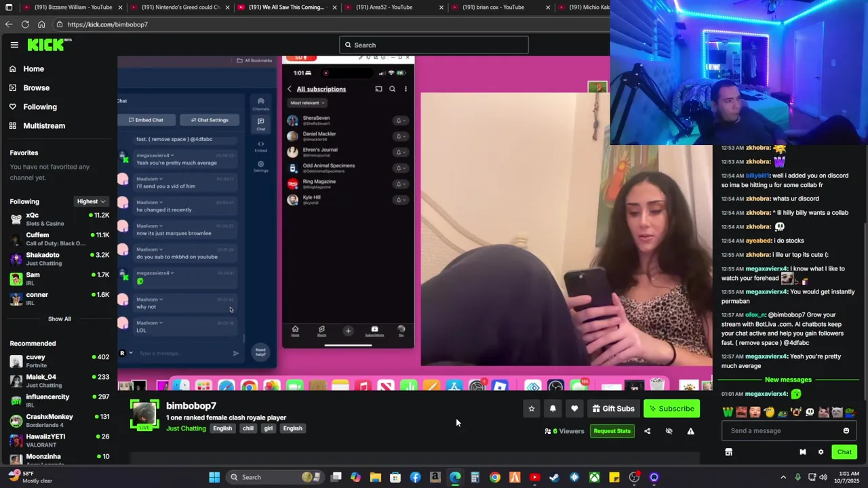This screenshot has width=868, height=488.
Task: Reload the page with refresh icon
Action: tap(25, 24)
